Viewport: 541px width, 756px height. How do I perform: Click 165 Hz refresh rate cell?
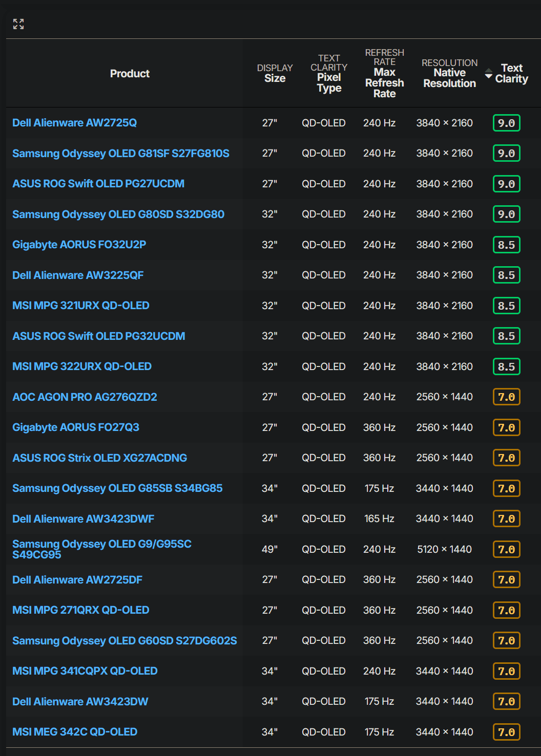(380, 519)
